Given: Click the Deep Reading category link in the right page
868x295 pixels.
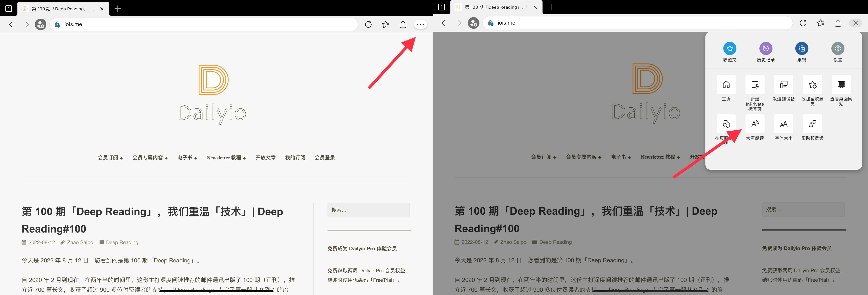Looking at the screenshot, I should (x=555, y=242).
